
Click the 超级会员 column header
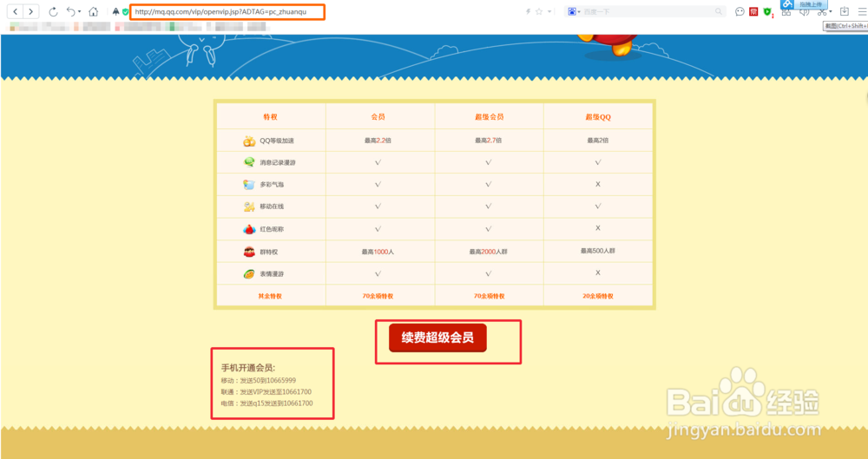pos(490,117)
